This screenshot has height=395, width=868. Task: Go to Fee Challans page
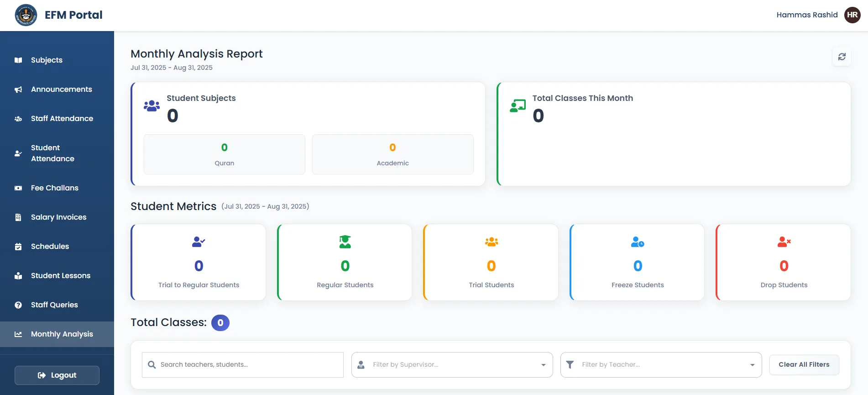pyautogui.click(x=55, y=188)
